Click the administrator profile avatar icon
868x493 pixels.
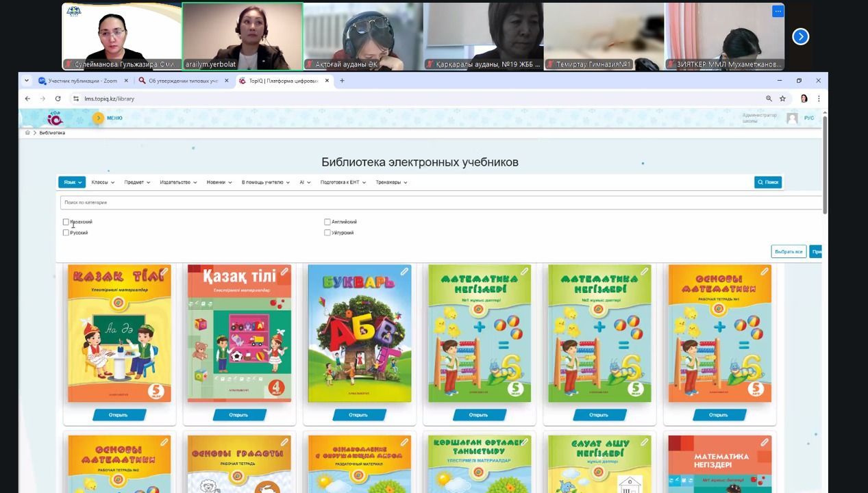click(x=792, y=118)
